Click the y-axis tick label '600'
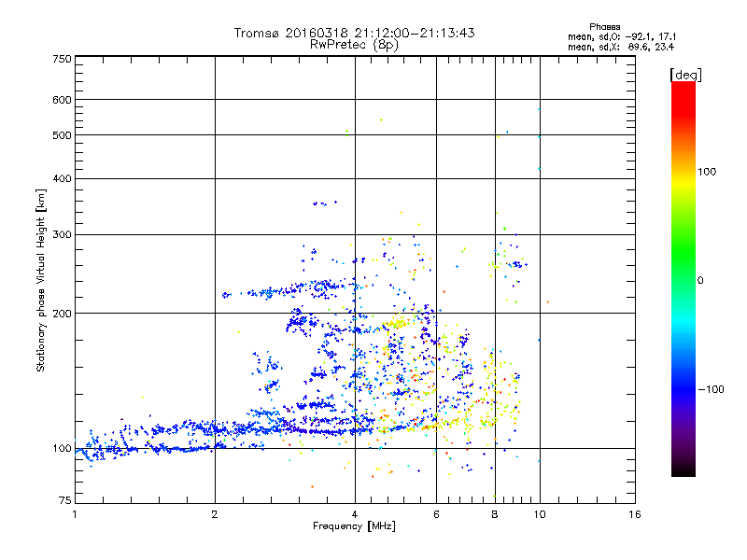Image resolution: width=747 pixels, height=560 pixels. coord(62,100)
